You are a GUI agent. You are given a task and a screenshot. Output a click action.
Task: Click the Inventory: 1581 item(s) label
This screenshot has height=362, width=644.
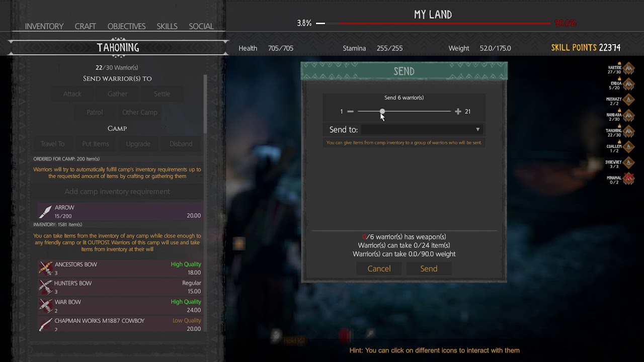pos(58,225)
